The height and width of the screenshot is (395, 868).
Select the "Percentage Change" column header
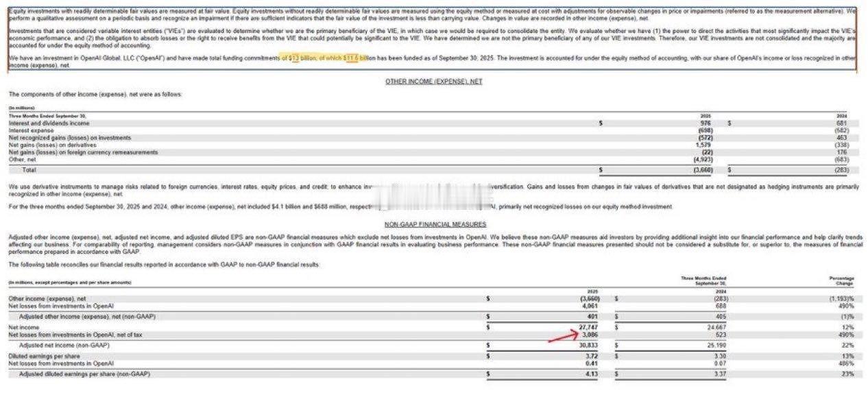pos(842,280)
